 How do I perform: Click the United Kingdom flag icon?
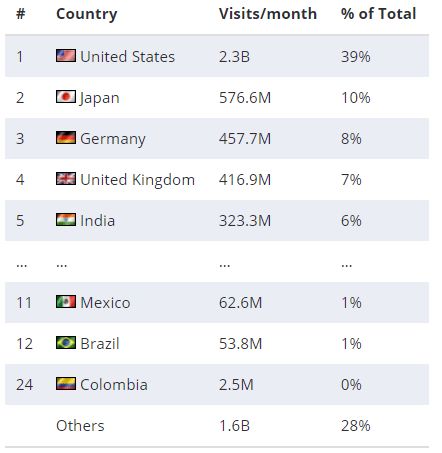click(x=66, y=179)
